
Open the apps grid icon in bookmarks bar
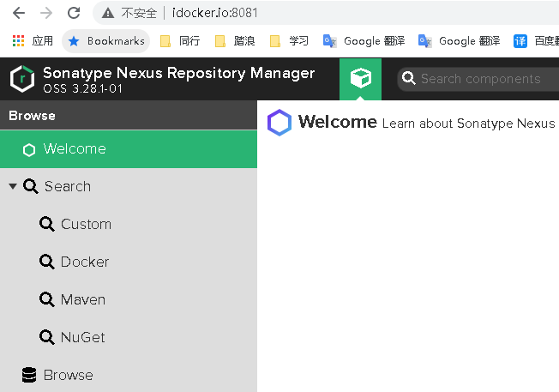tap(18, 41)
